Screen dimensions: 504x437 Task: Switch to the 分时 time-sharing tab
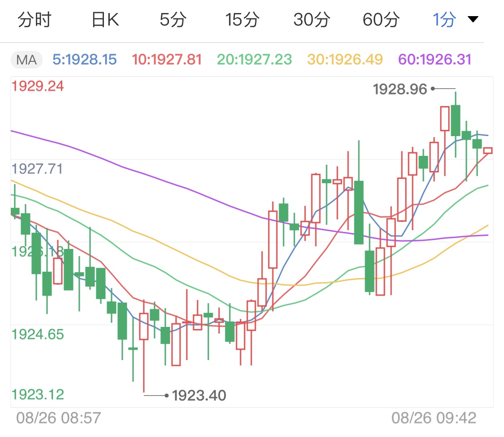click(34, 20)
